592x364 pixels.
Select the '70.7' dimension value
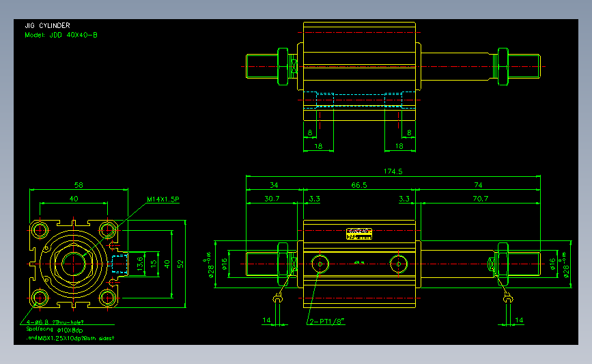[481, 199]
